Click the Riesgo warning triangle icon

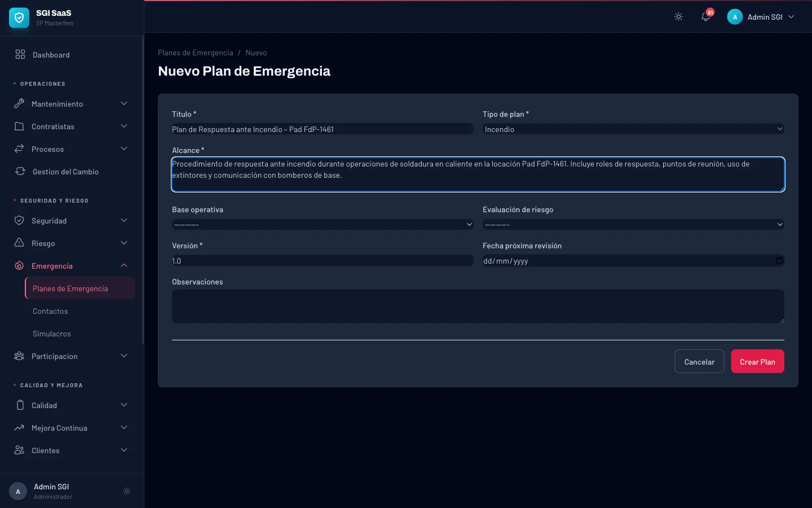coord(19,243)
